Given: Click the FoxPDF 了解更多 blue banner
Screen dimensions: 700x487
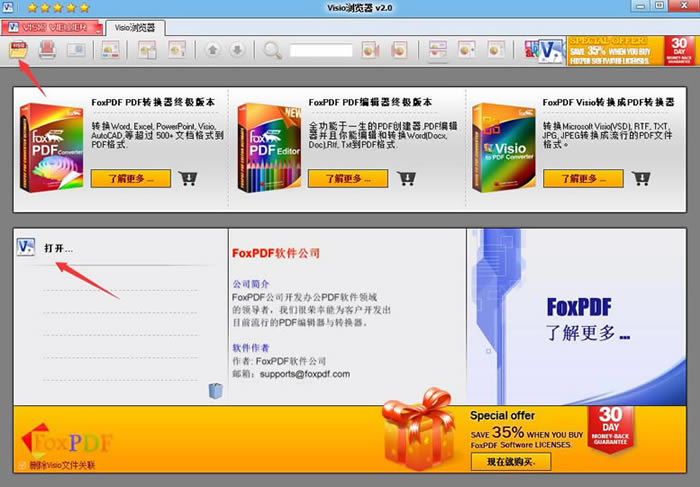Looking at the screenshot, I should coord(582,317).
